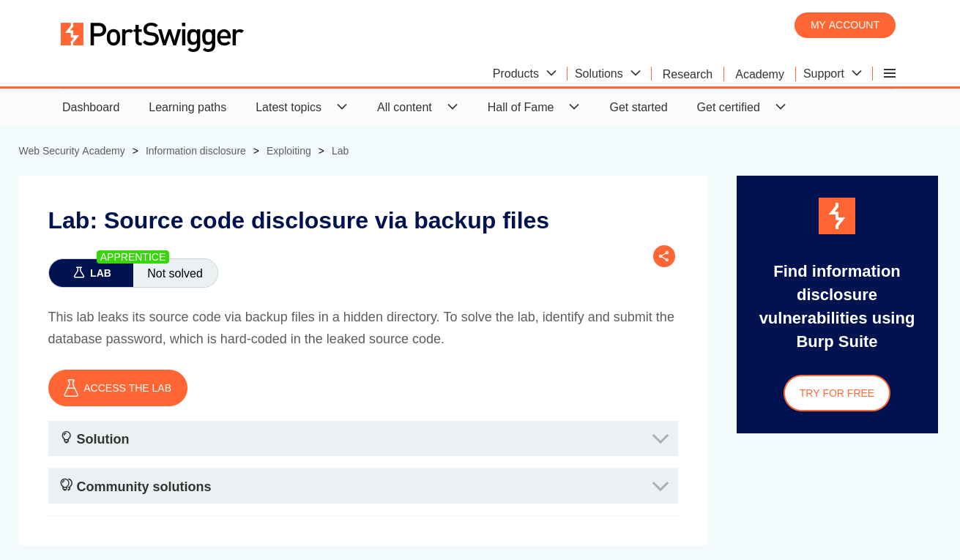Follow the Information disclosure breadcrumb
Screen dimensions: 960x560
point(196,151)
